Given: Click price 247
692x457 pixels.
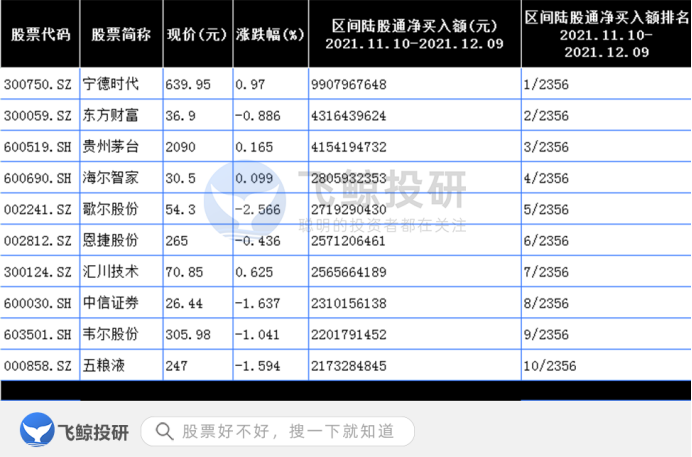Looking at the screenshot, I should coord(177,366).
